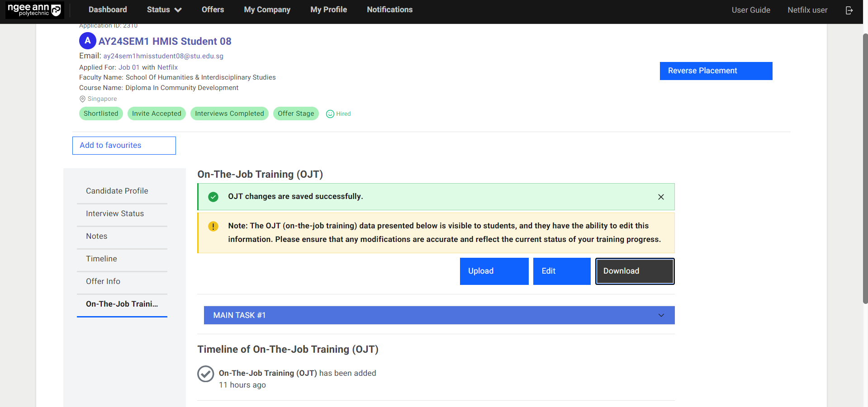
Task: Click chevron arrow on MAIN TASK #1
Action: point(661,315)
